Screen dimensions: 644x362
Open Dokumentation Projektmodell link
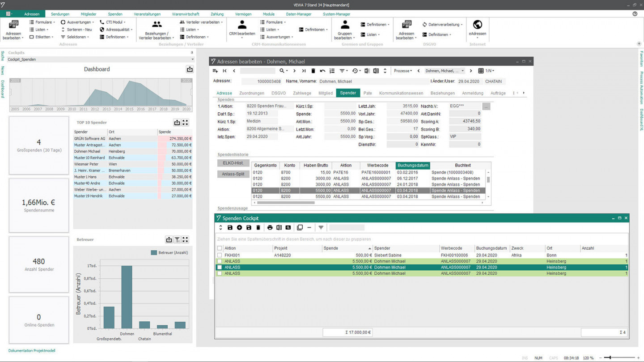tap(32, 351)
